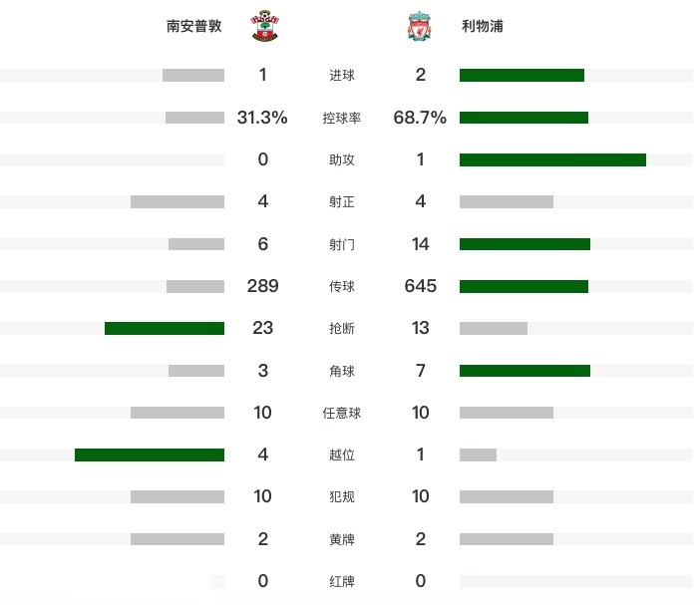Click Liverpool's green 助攻 bar

552,159
